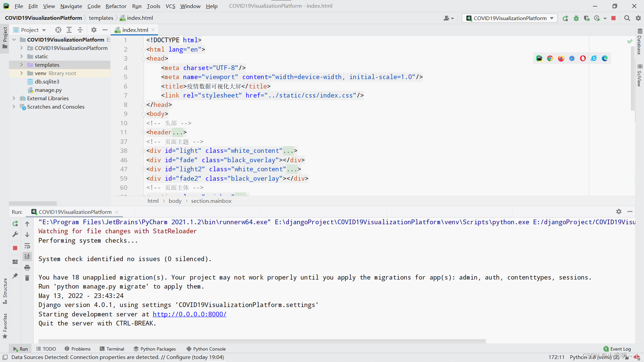Screen dimensions: 644x362
Task: Open the Refactor menu
Action: click(x=116, y=6)
